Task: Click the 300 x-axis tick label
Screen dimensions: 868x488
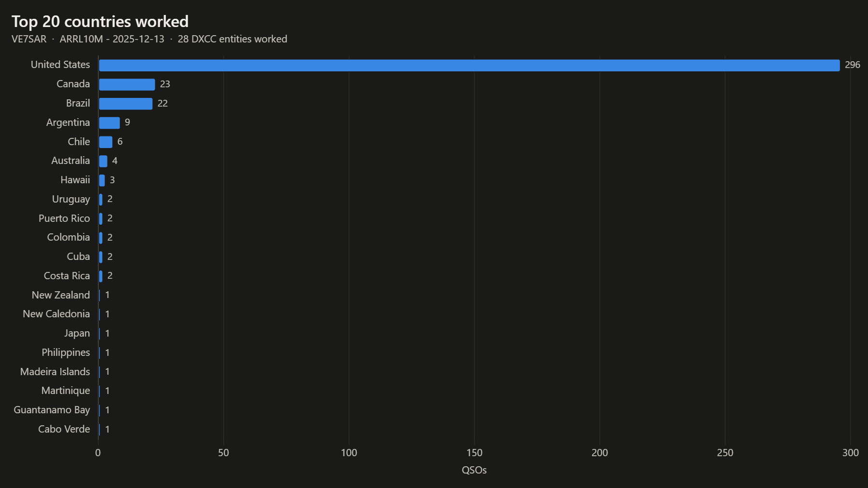Action: point(851,453)
